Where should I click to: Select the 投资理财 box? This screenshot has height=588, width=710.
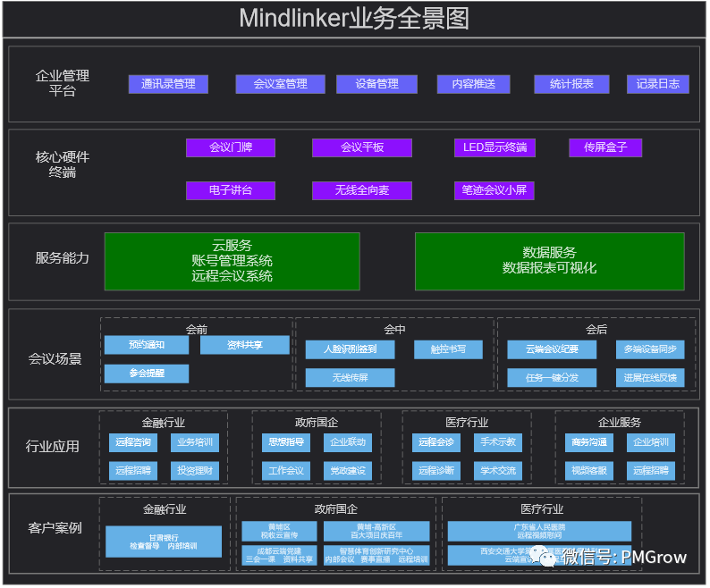pyautogui.click(x=195, y=471)
